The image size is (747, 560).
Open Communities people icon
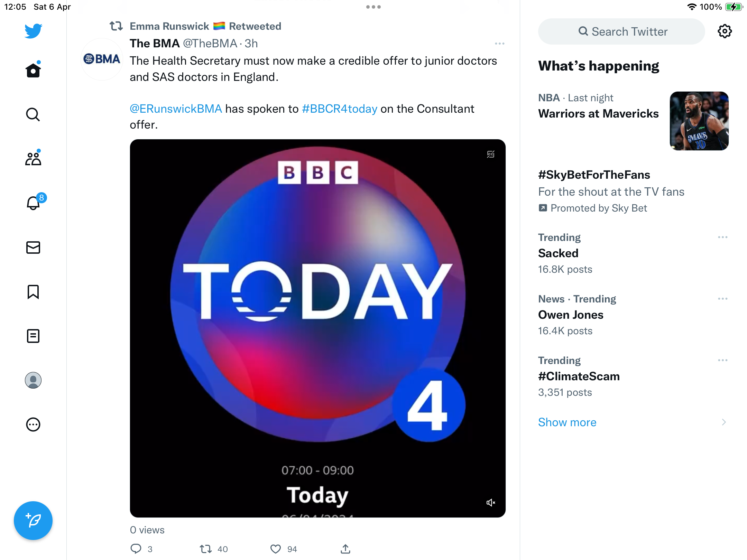(x=33, y=158)
